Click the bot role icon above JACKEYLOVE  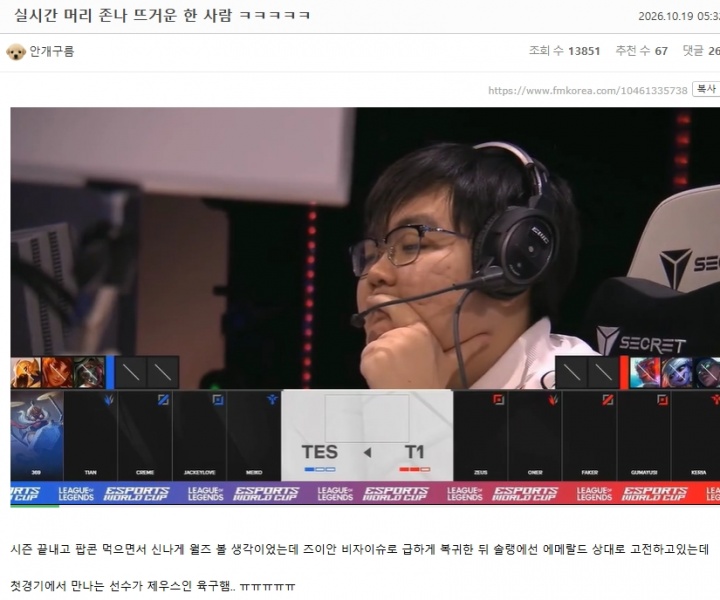[218, 400]
